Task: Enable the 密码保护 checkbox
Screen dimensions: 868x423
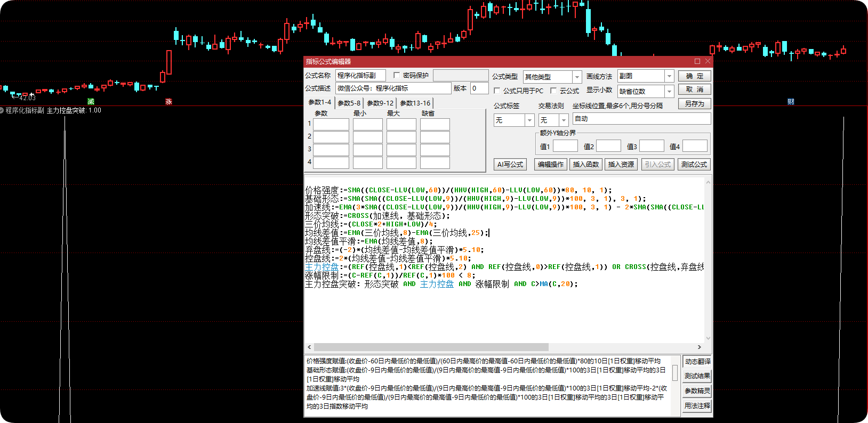Action: (397, 75)
